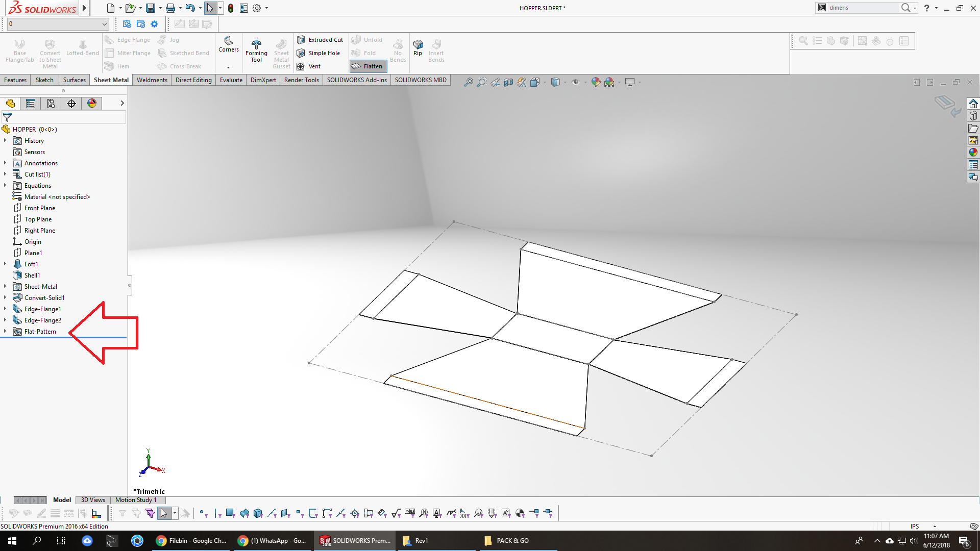Switch to the Evaluate tab
The height and width of the screenshot is (551, 980).
[x=231, y=80]
